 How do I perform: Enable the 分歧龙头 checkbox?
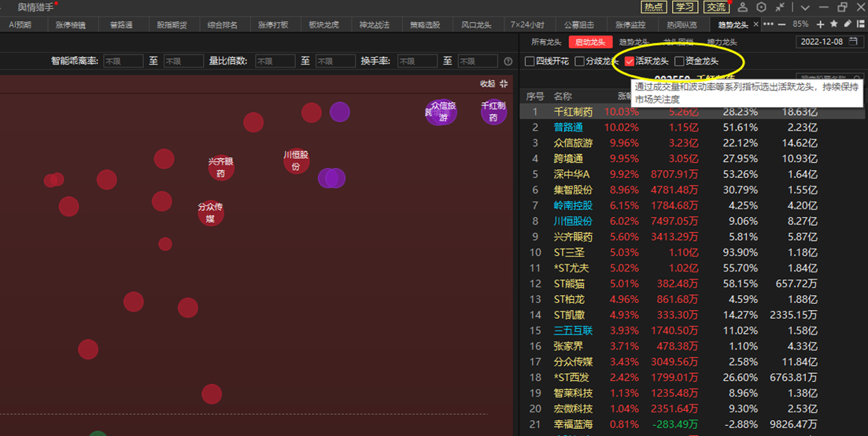pos(580,61)
